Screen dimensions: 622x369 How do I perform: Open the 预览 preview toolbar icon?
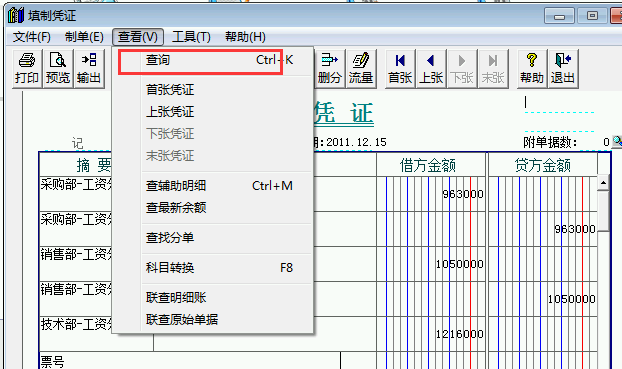click(x=58, y=68)
